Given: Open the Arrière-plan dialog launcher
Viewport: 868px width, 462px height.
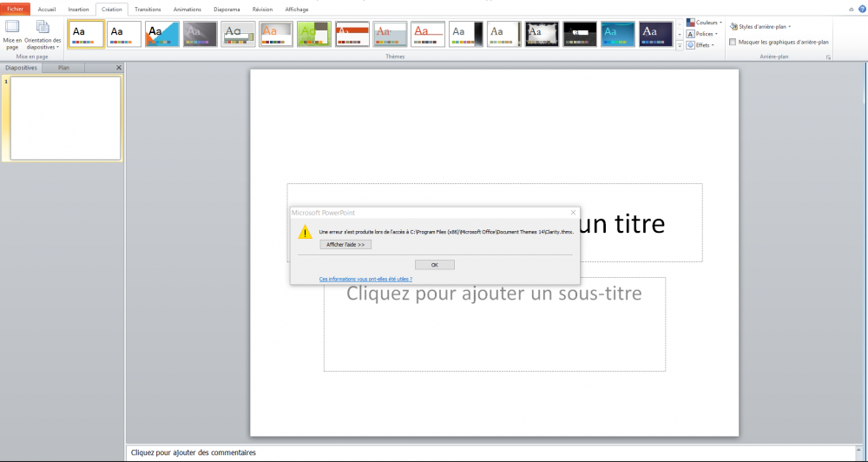Looking at the screenshot, I should [x=828, y=57].
